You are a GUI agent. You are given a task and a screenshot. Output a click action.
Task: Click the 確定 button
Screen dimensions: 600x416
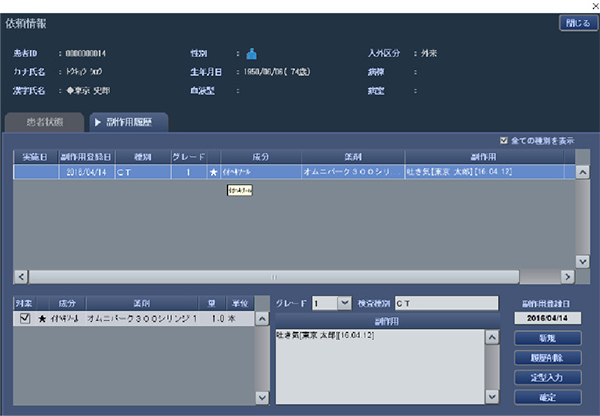(548, 397)
